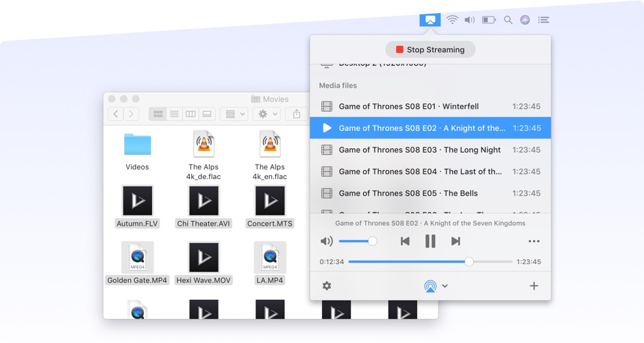Image resolution: width=644 pixels, height=343 pixels.
Task: Click film icon beside S08 E04 episode
Action: (x=327, y=171)
